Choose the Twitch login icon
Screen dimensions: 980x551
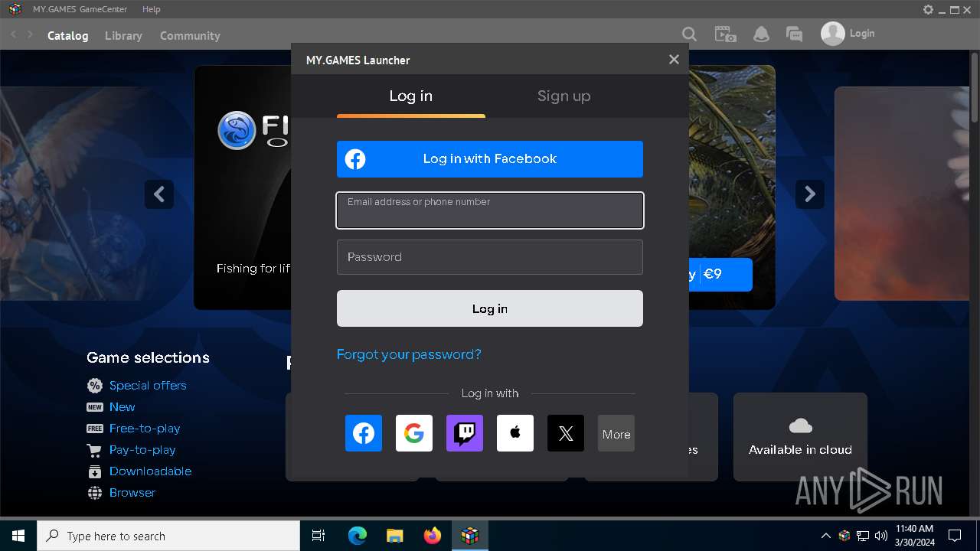(x=465, y=433)
